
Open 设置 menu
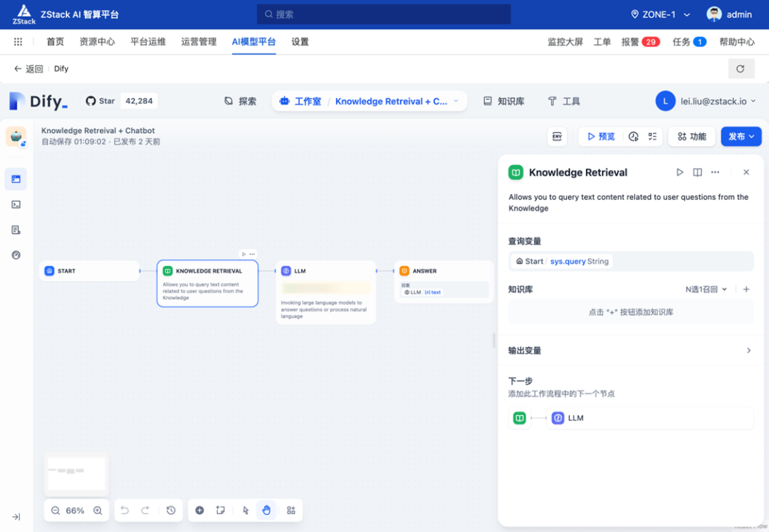pyautogui.click(x=300, y=42)
